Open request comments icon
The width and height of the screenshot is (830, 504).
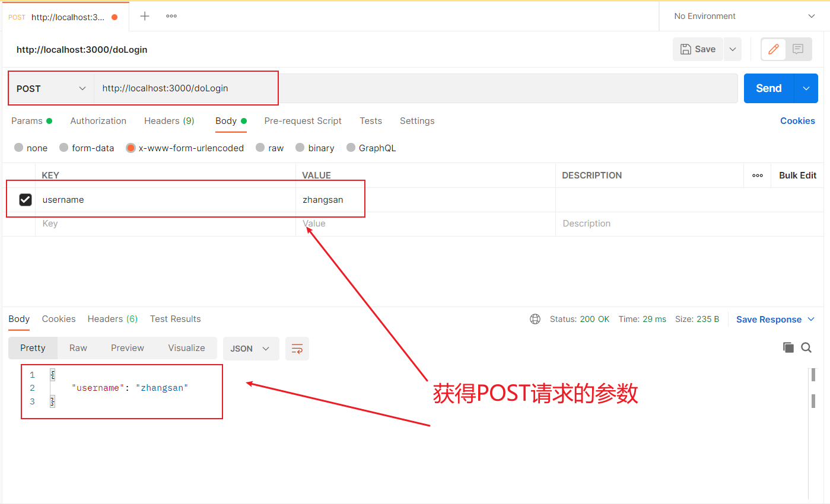coord(798,49)
